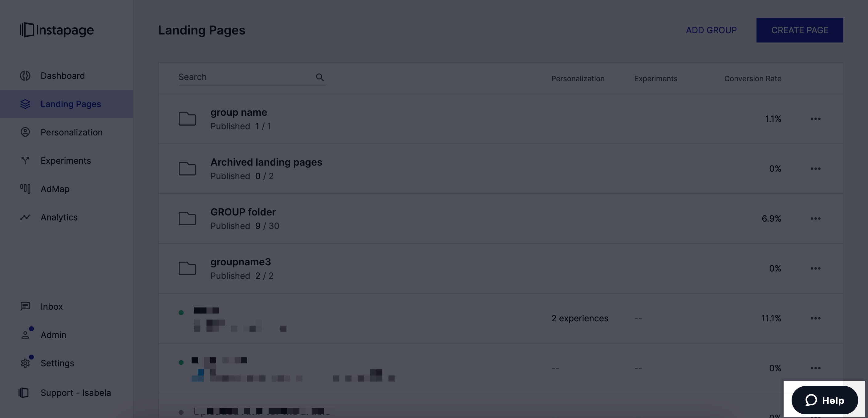Open the Inbox message icon
Viewport: 868px width, 418px height.
coord(25,307)
